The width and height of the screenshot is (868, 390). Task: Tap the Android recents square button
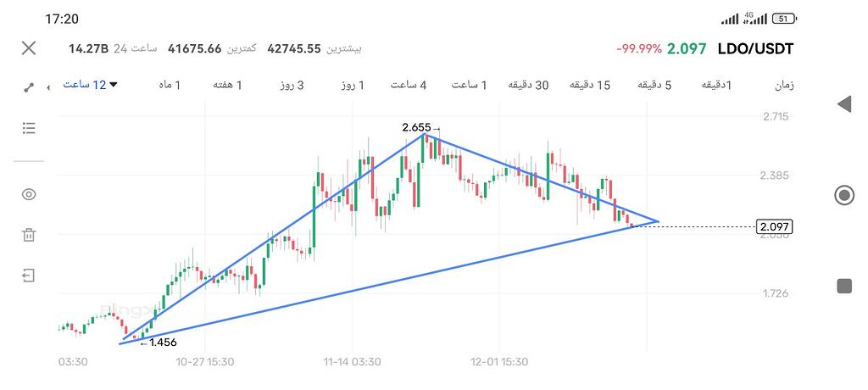(x=844, y=286)
